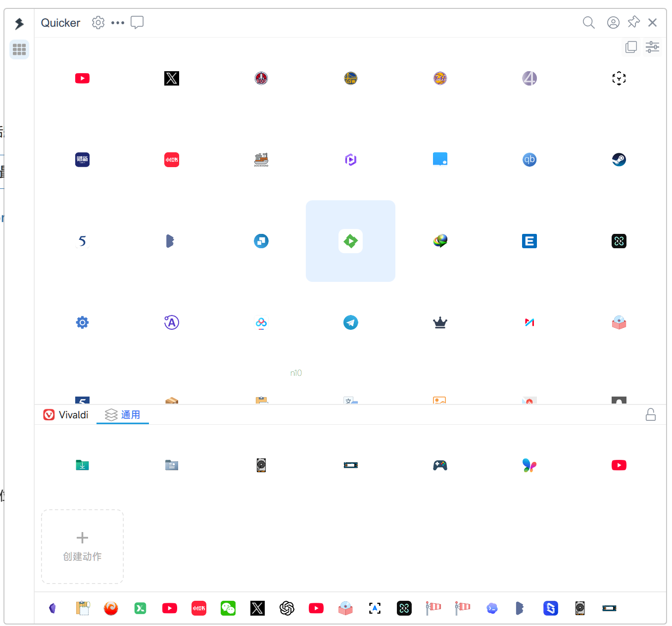Open the feedback speech bubble icon
672x626 pixels.
pos(137,23)
